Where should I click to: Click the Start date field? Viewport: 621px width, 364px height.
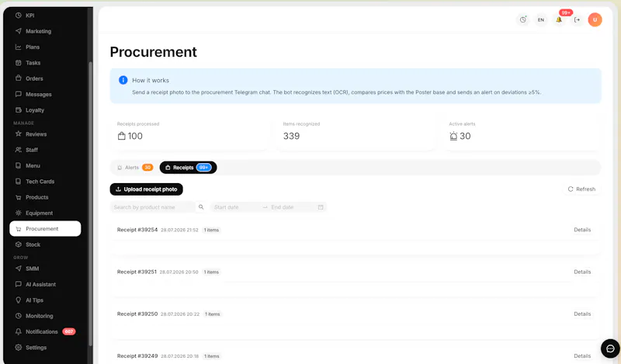coord(236,207)
